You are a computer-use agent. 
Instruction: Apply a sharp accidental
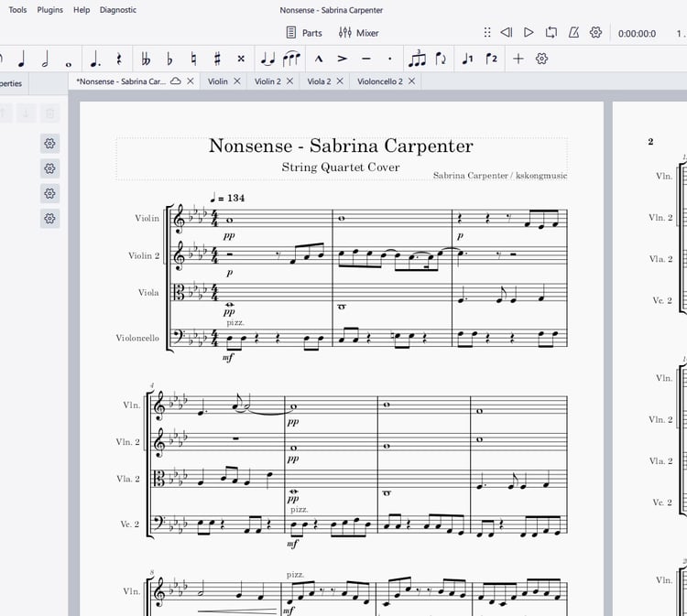217,59
